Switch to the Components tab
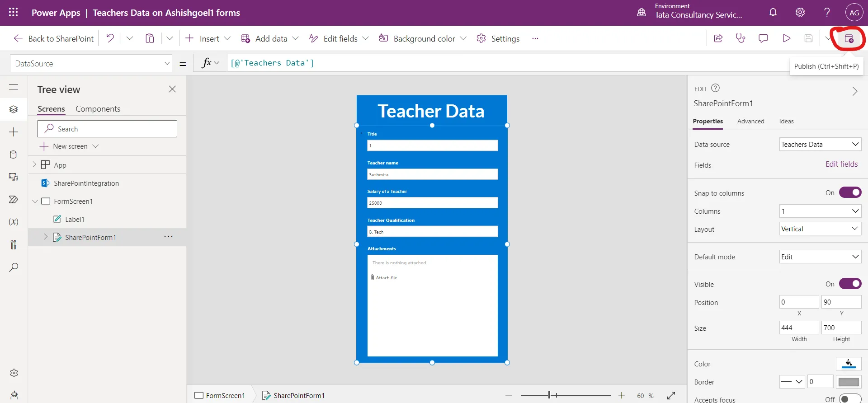This screenshot has width=868, height=403. click(x=98, y=109)
